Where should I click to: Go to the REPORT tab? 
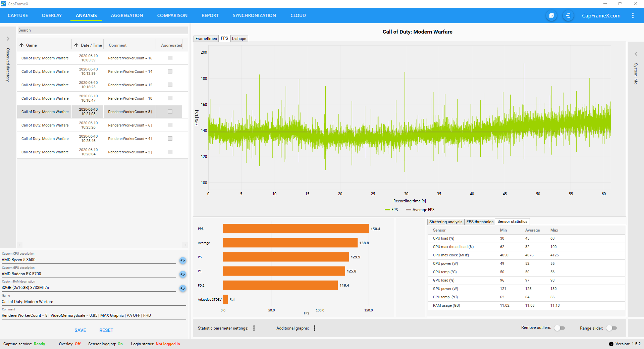tap(210, 15)
